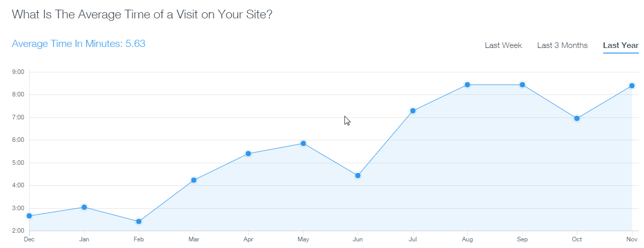
Task: Select the January data point
Action: [84, 207]
